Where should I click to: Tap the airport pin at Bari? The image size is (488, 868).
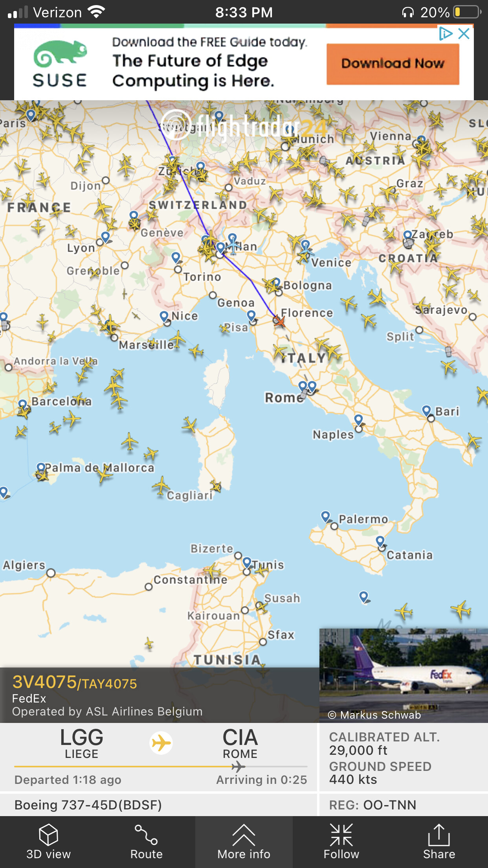pos(427,411)
